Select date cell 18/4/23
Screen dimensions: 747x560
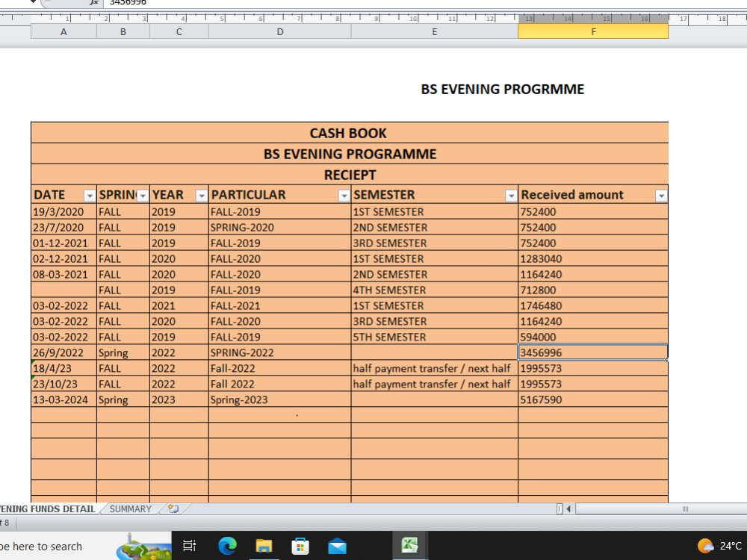click(x=63, y=368)
